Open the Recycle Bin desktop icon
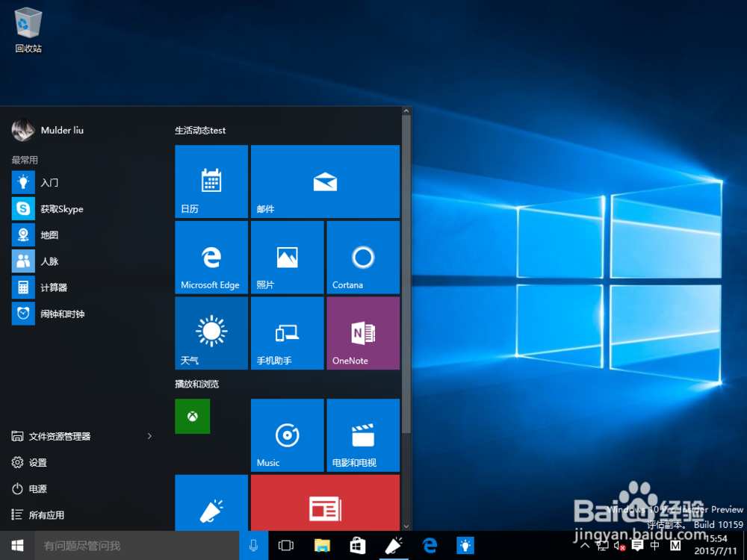This screenshot has width=747, height=560. (28, 30)
